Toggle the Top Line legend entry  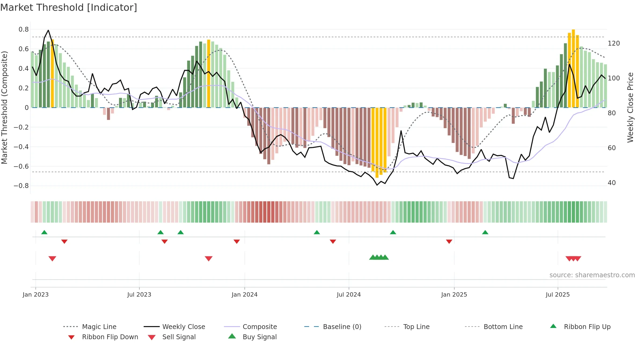point(407,327)
